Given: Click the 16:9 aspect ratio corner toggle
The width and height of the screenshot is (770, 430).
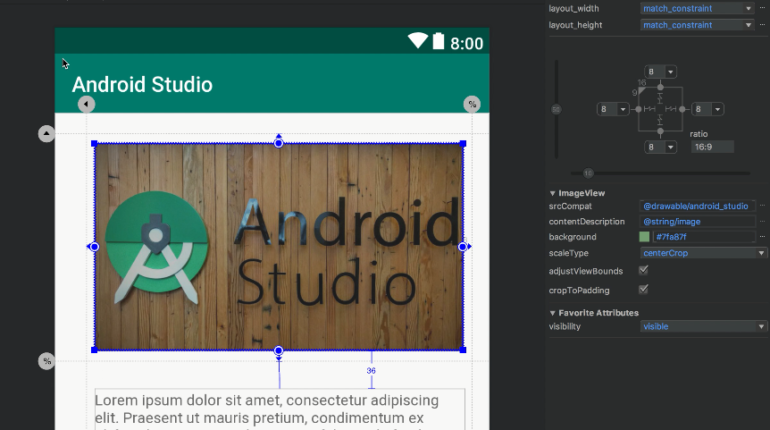Looking at the screenshot, I should 641,89.
